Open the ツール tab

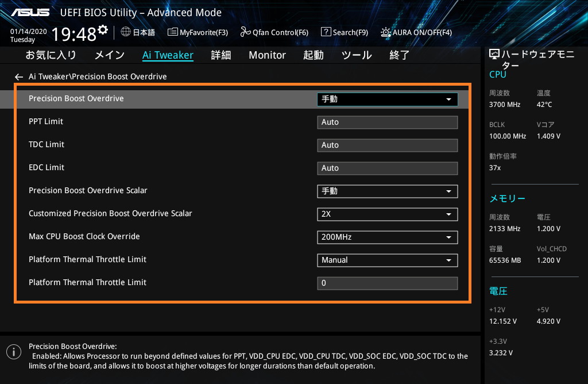(x=357, y=55)
